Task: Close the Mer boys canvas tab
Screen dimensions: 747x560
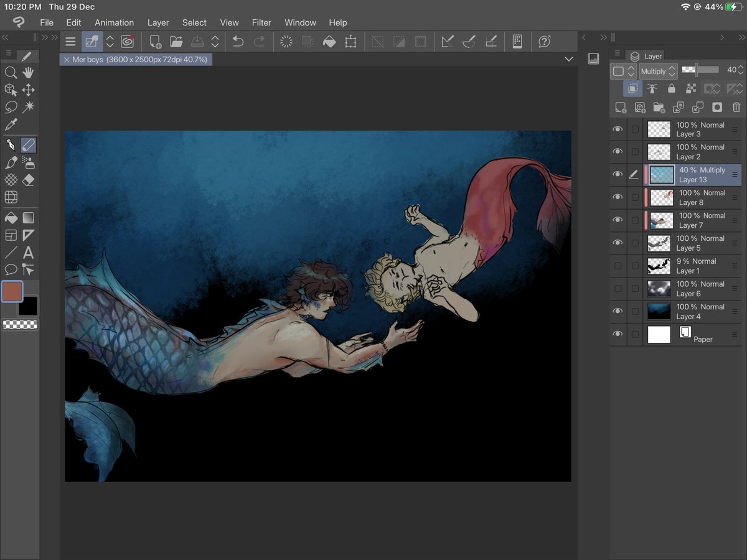Action: click(x=66, y=60)
